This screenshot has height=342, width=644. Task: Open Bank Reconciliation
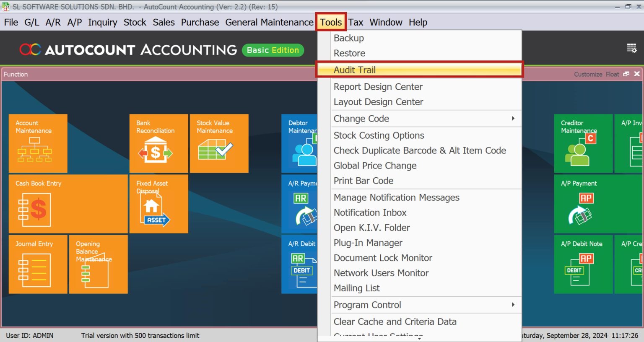(158, 142)
